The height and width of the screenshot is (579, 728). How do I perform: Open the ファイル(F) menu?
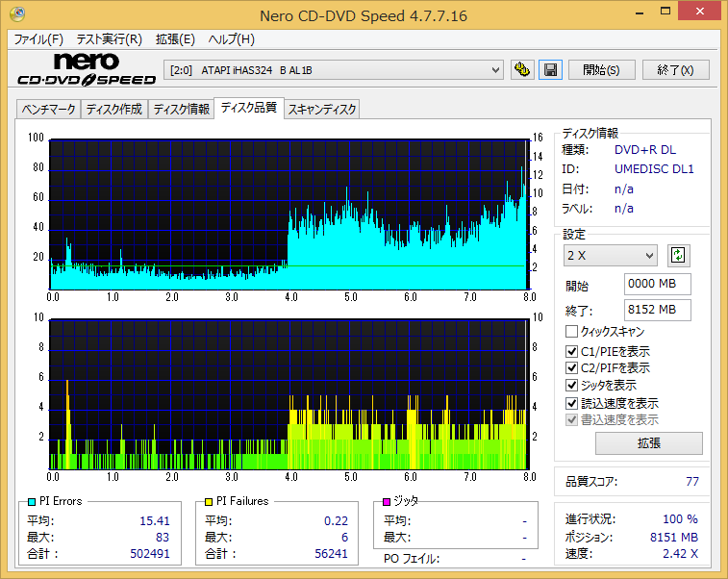click(38, 39)
